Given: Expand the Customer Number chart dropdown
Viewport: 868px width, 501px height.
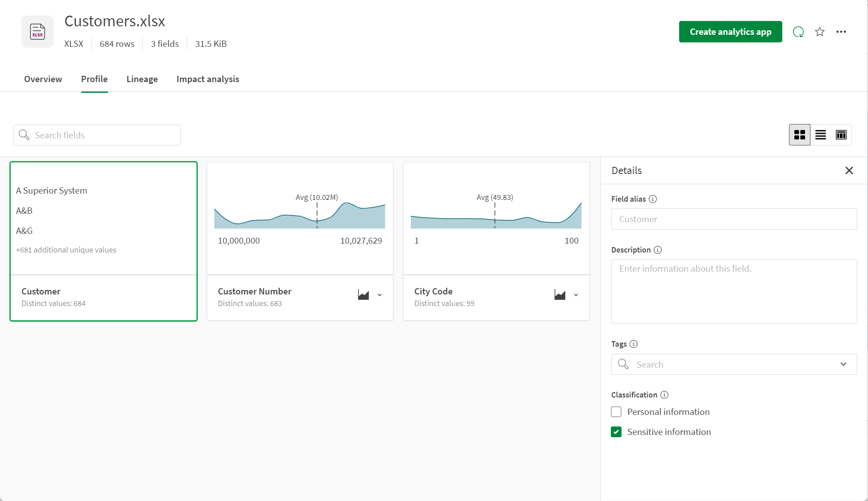Looking at the screenshot, I should pos(380,294).
